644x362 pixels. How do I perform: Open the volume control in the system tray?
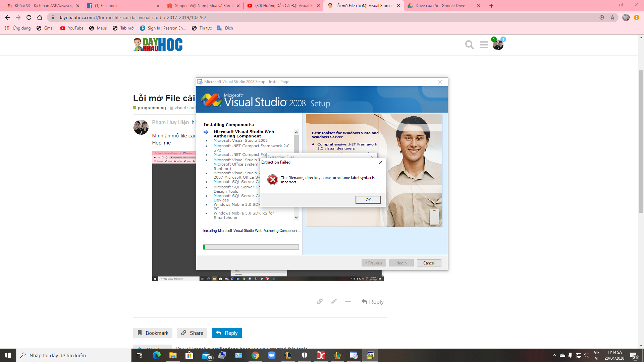click(586, 355)
